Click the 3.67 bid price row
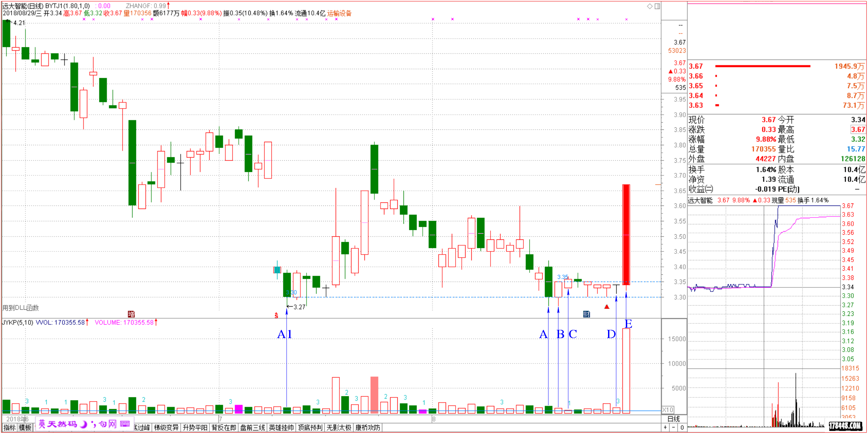Image resolution: width=868 pixels, height=434 pixels. [777, 66]
